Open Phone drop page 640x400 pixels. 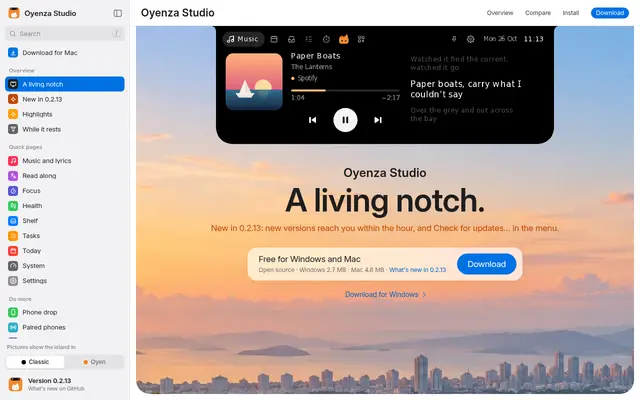pyautogui.click(x=64, y=312)
